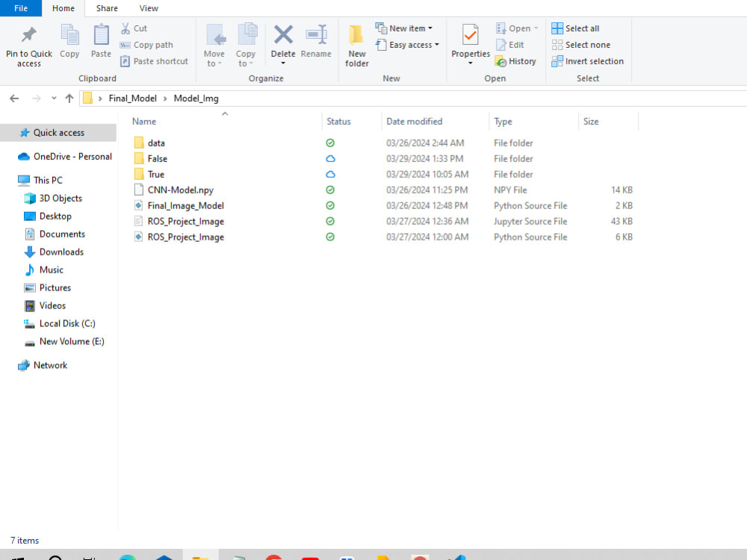
Task: Click Model_Img in the address path
Action: (x=196, y=99)
